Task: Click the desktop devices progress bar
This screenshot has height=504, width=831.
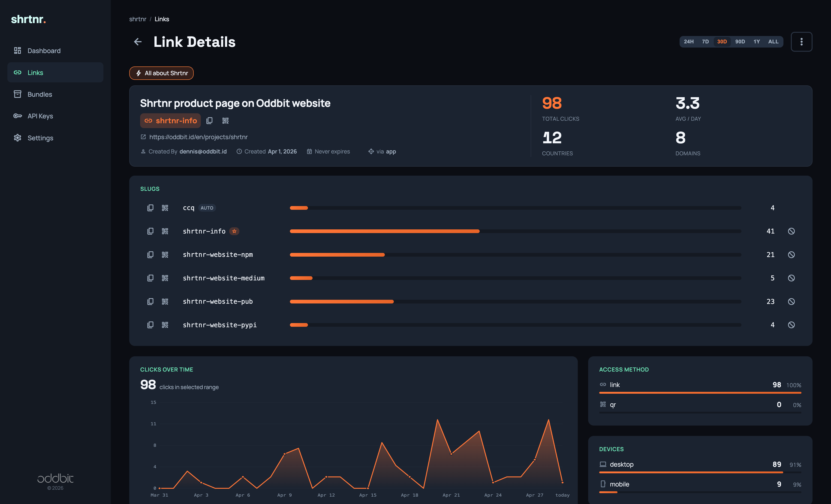Action: click(x=700, y=472)
